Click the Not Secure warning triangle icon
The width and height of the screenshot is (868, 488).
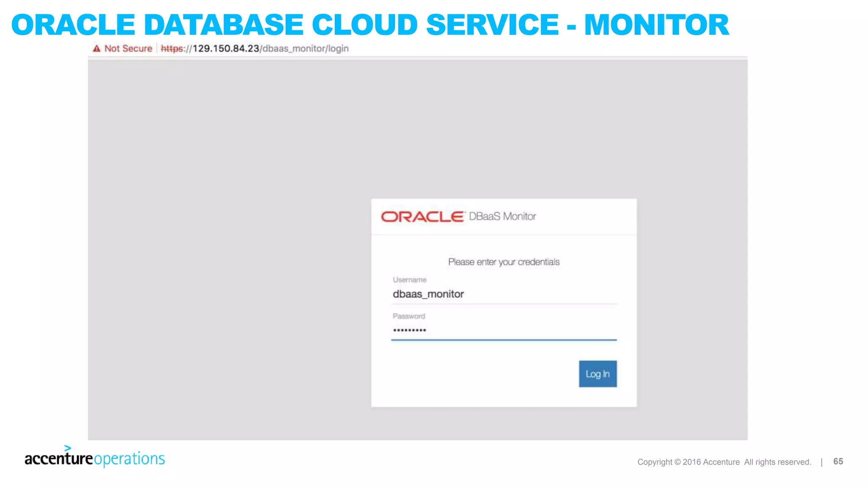(97, 48)
